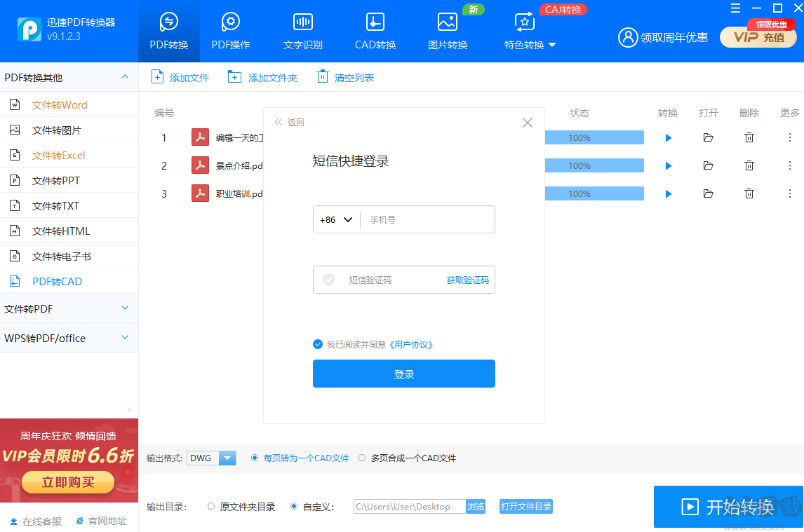Image resolution: width=804 pixels, height=532 pixels.
Task: Select 文件转PPT in sidebar
Action: click(69, 180)
